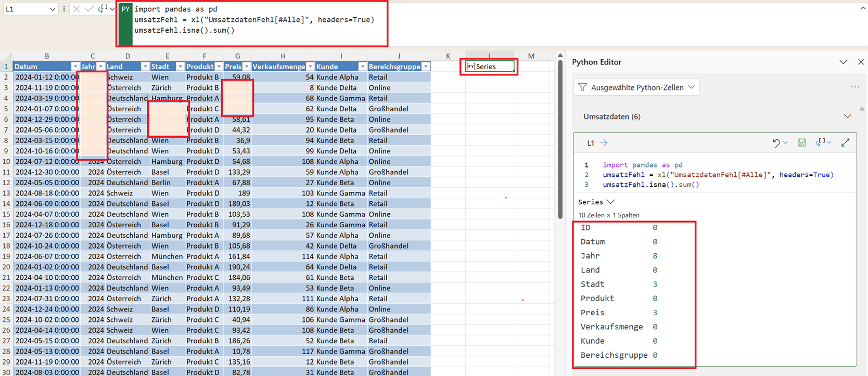The height and width of the screenshot is (376, 868).
Task: Click the green PY badge in formula bar
Action: (125, 9)
